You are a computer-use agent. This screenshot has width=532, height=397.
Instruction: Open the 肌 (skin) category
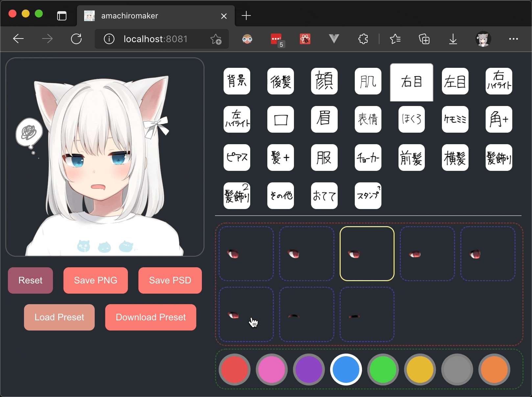pyautogui.click(x=368, y=81)
